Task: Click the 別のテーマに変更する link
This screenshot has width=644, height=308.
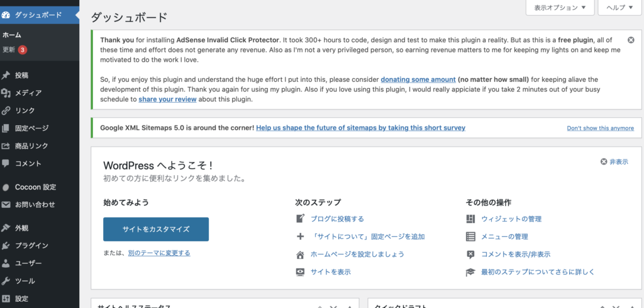Action: (159, 253)
